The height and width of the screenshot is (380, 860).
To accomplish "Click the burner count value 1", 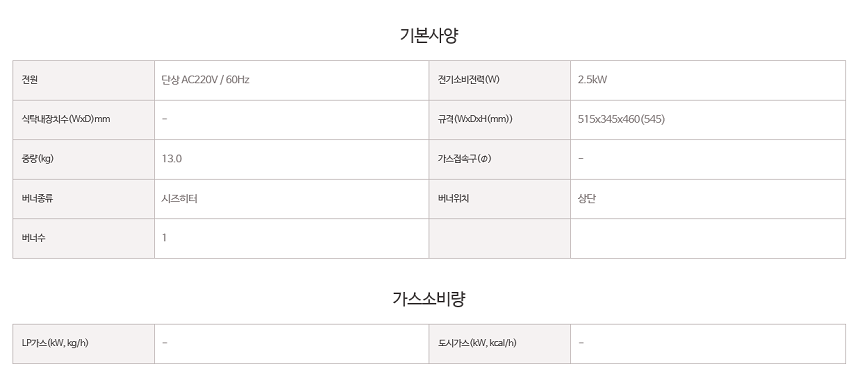I will [x=164, y=238].
